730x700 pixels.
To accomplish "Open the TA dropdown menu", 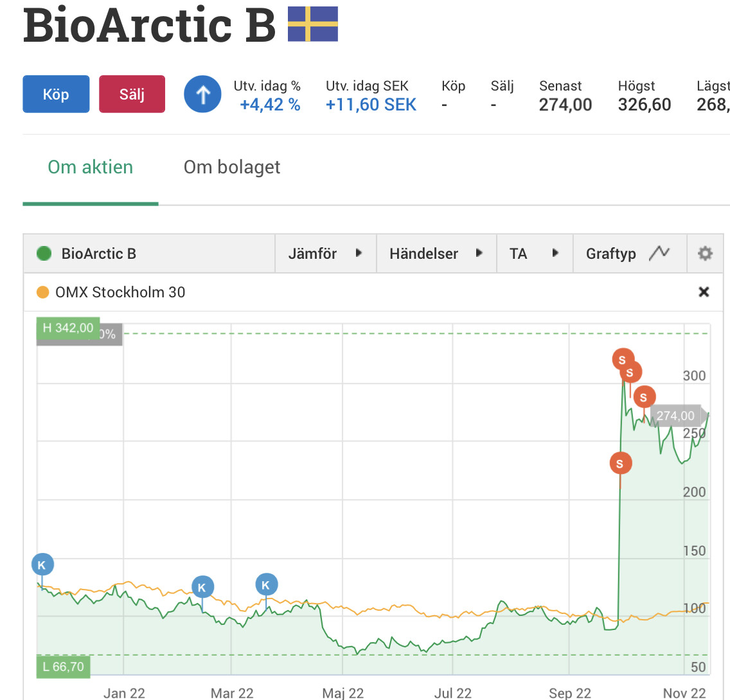I will 533,254.
